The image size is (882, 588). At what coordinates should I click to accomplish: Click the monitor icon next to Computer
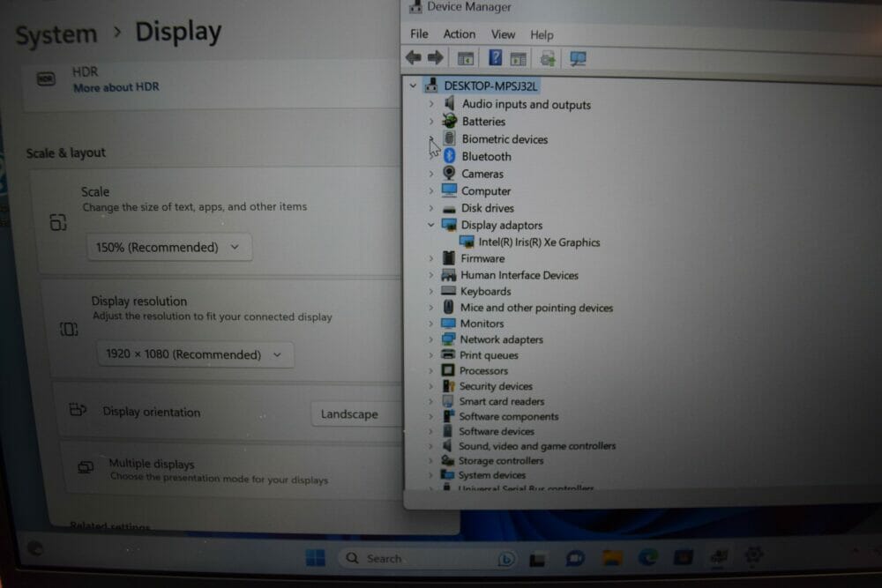tap(449, 190)
